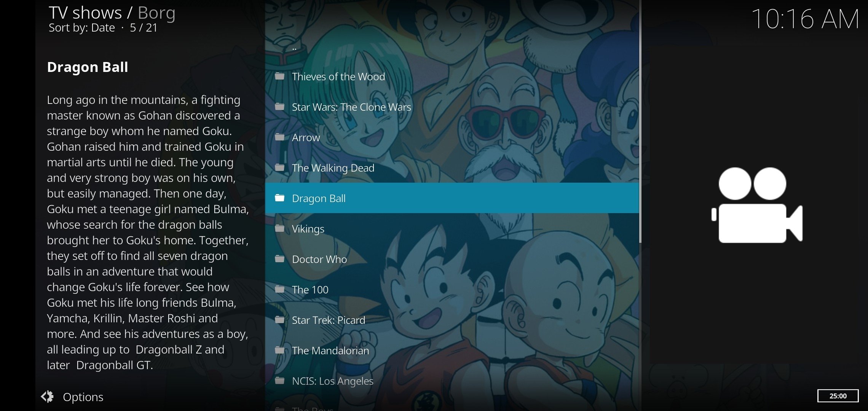Click folder icon beside Dragon Ball
The image size is (868, 411).
pos(280,198)
